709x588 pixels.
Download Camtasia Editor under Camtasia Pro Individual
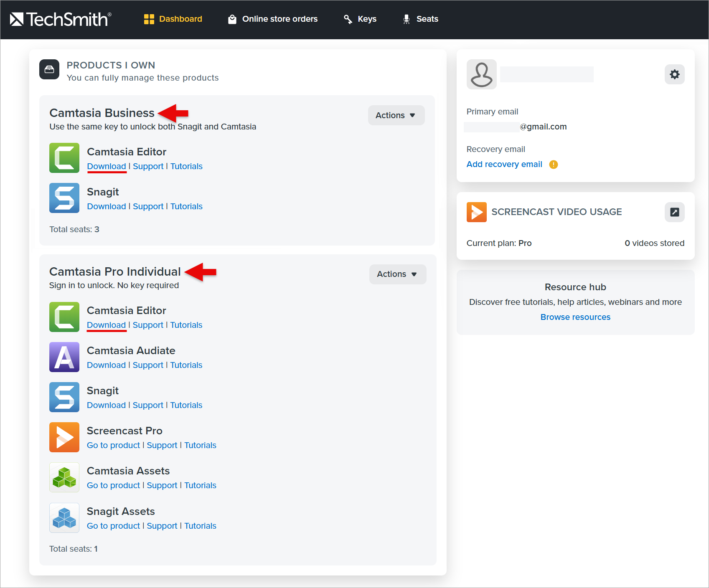(x=107, y=325)
